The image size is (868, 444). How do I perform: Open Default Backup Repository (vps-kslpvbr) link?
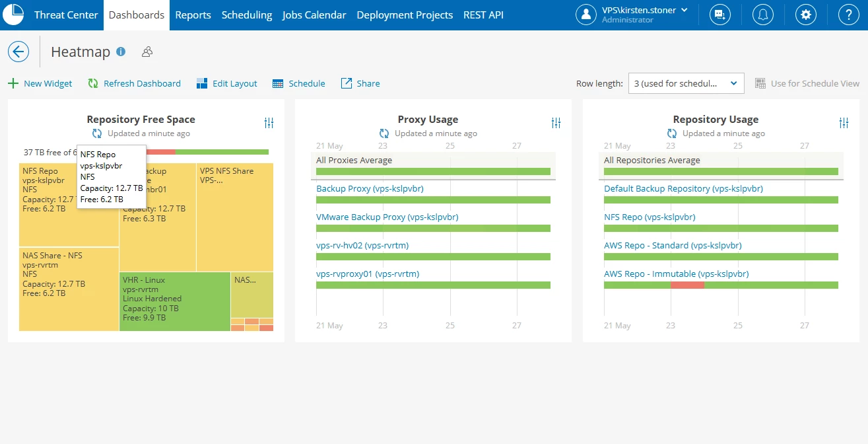tap(683, 188)
